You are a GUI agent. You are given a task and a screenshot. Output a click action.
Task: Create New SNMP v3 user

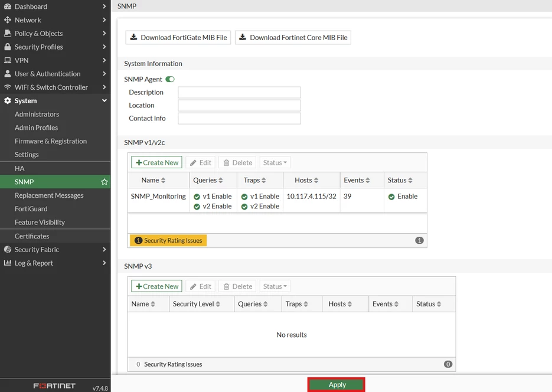(x=156, y=286)
